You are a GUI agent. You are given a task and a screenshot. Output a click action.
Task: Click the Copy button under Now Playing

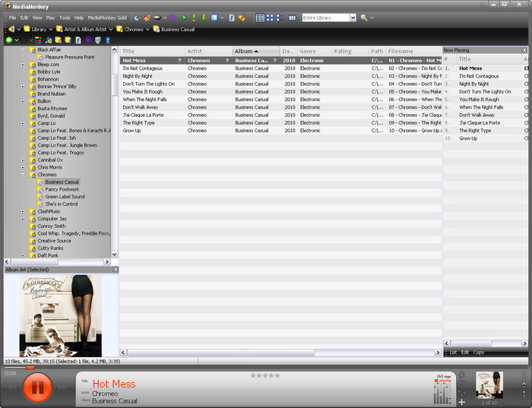tap(478, 353)
